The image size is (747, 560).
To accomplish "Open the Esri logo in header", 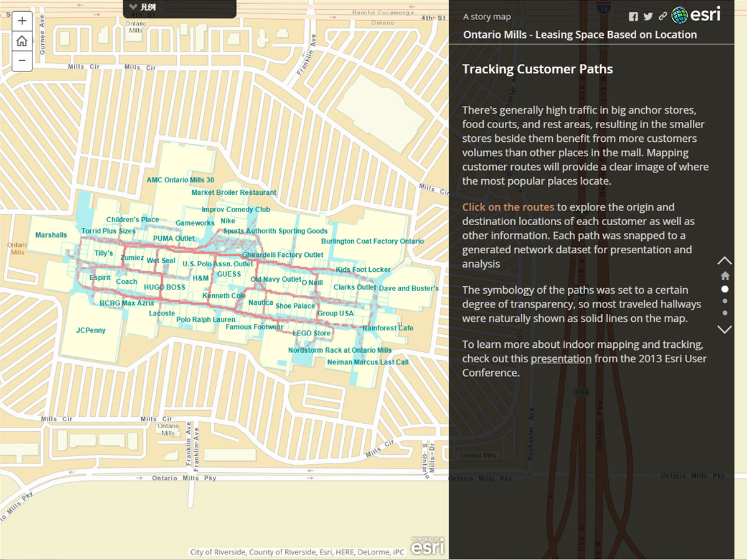I will [697, 15].
